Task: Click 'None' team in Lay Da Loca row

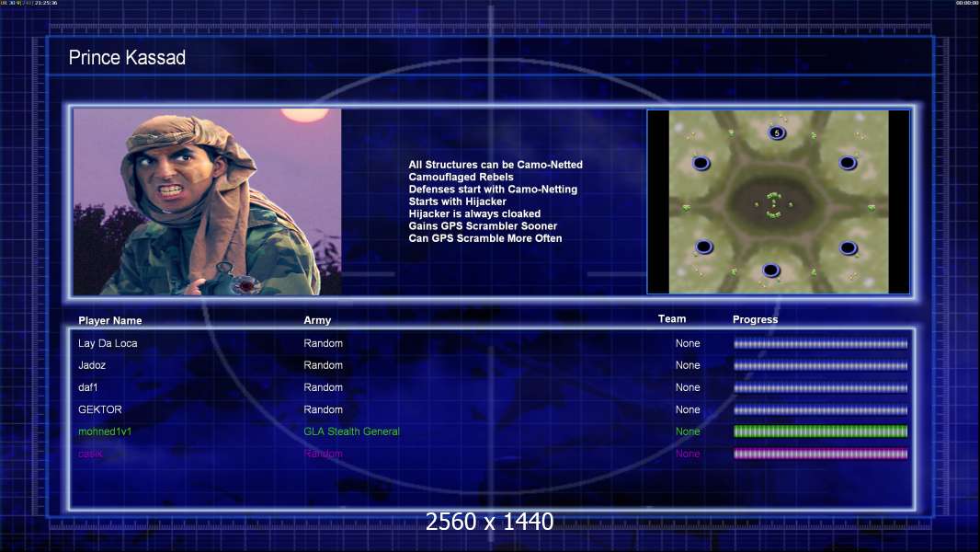Action: click(x=688, y=343)
